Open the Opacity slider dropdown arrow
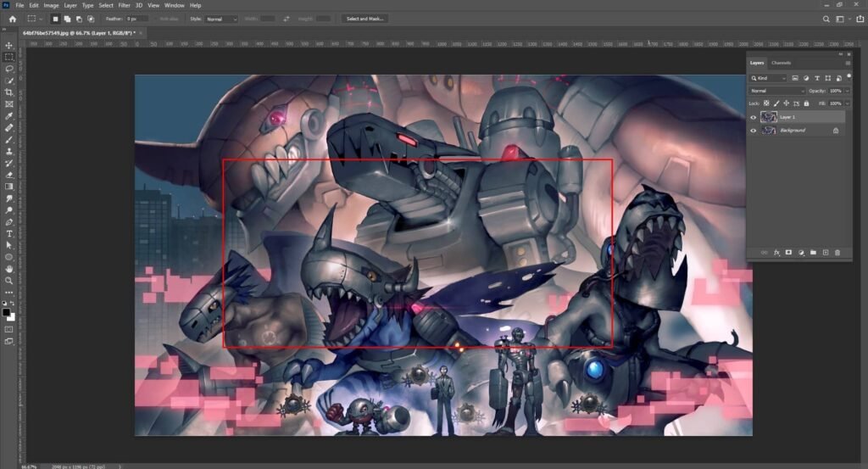The image size is (868, 469). [848, 91]
